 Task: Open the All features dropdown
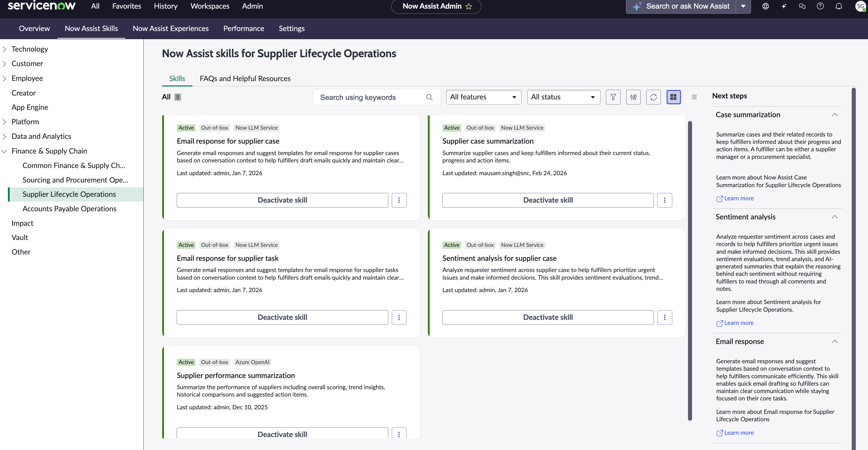pyautogui.click(x=484, y=97)
